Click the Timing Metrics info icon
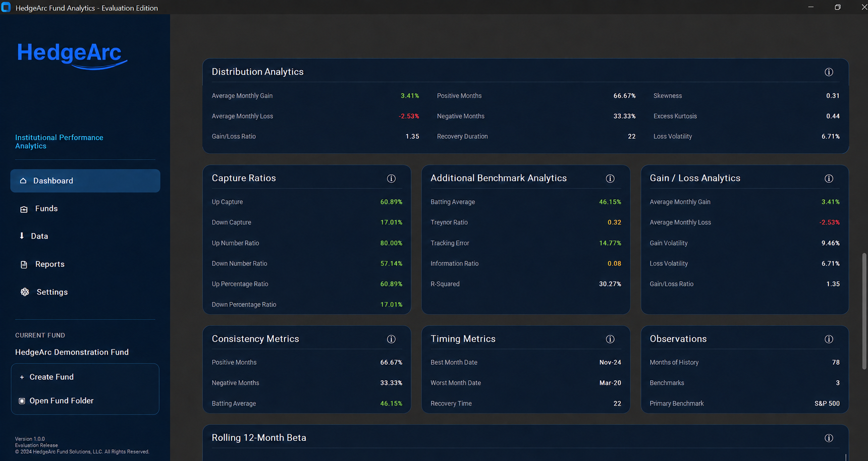The height and width of the screenshot is (461, 868). pos(610,339)
